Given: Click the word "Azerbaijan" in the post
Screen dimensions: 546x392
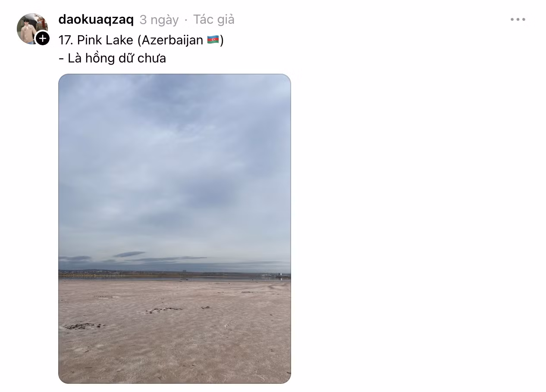Looking at the screenshot, I should [173, 40].
